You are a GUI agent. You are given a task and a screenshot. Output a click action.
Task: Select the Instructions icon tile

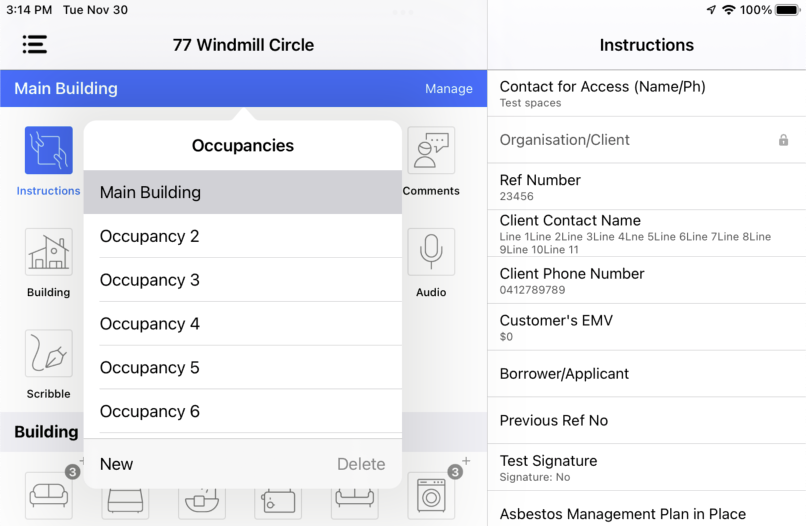coord(49,150)
